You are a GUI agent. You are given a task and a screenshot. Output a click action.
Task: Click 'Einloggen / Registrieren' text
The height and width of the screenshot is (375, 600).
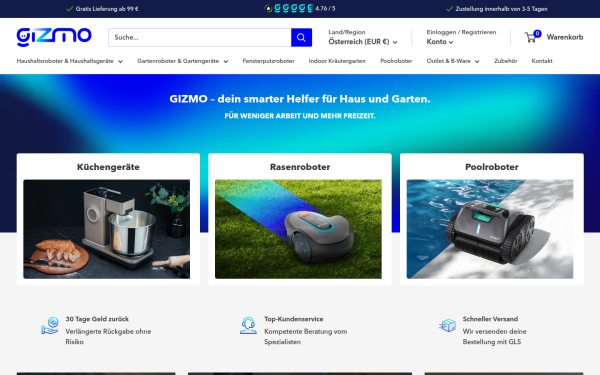(x=461, y=32)
